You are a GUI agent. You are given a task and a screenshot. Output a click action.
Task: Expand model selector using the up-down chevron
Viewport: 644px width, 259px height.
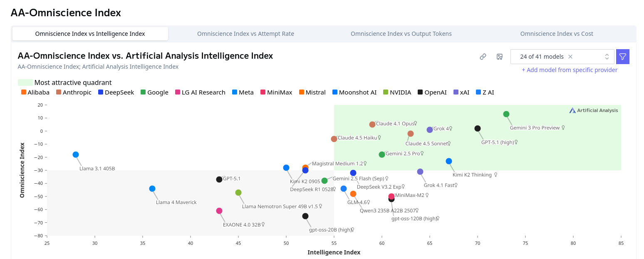(607, 57)
